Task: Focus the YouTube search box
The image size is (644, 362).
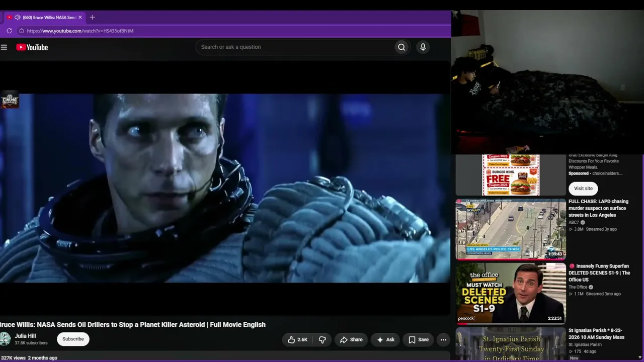Action: pos(295,47)
